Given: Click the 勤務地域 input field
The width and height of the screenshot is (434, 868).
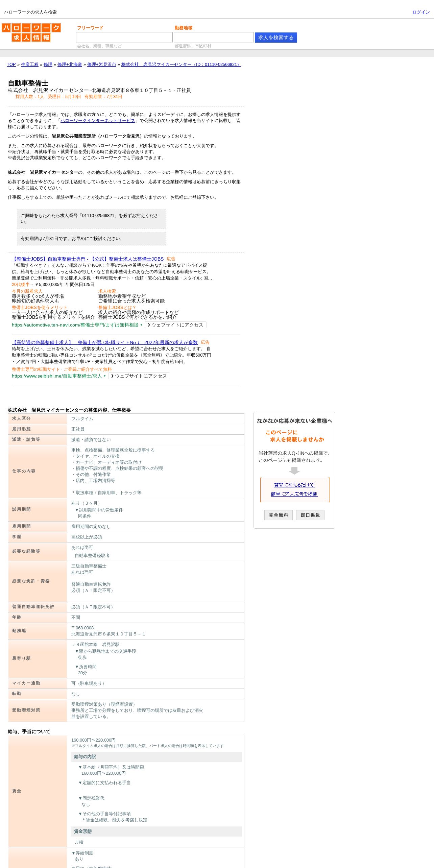Looking at the screenshot, I should click(x=214, y=37).
